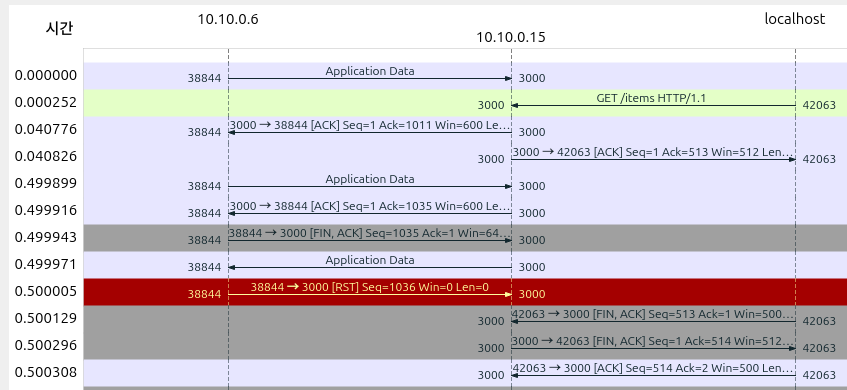Select the FIN, ACK packet with Seq=1035
847x390 pixels.
[x=370, y=233]
